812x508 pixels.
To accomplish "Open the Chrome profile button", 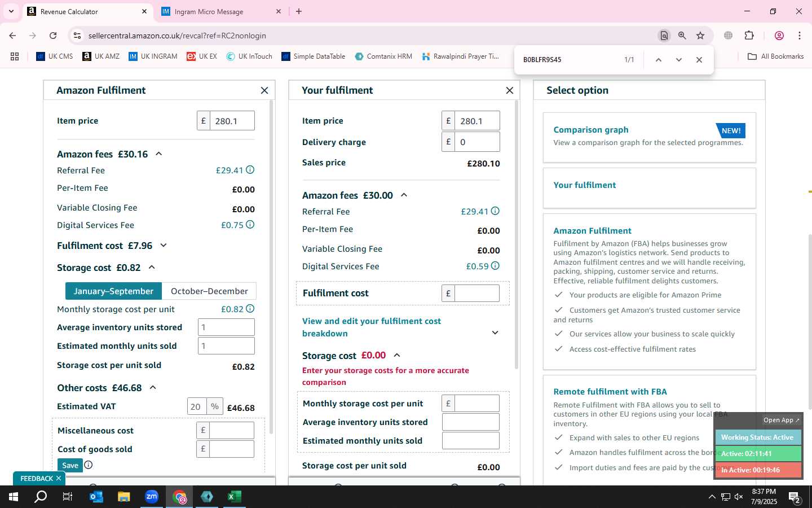I will [x=779, y=36].
